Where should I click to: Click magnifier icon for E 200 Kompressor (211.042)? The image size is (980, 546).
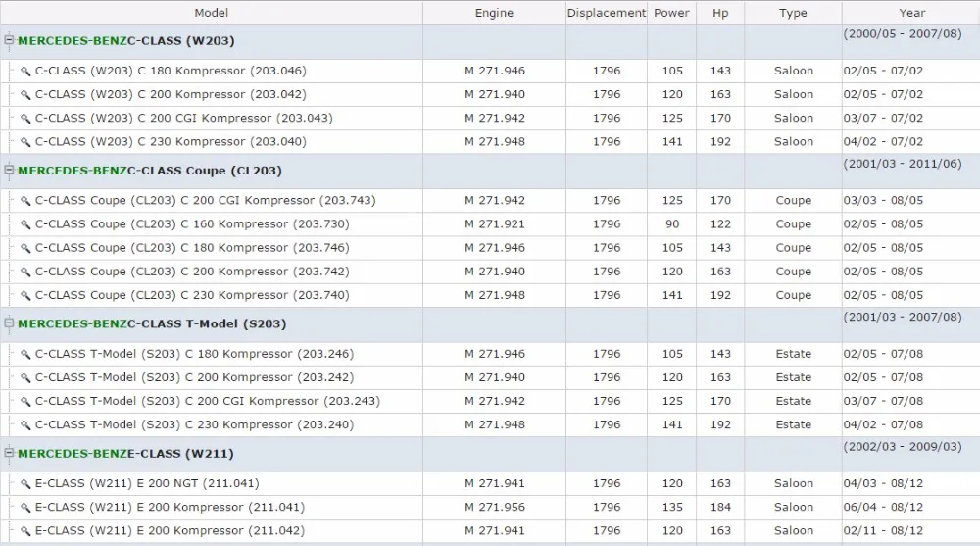[25, 531]
